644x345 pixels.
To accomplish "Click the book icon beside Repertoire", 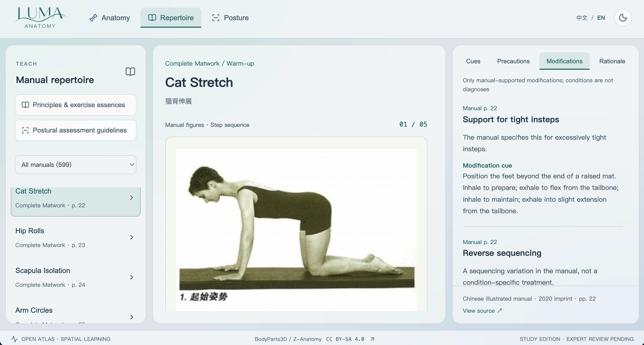I will (x=152, y=18).
